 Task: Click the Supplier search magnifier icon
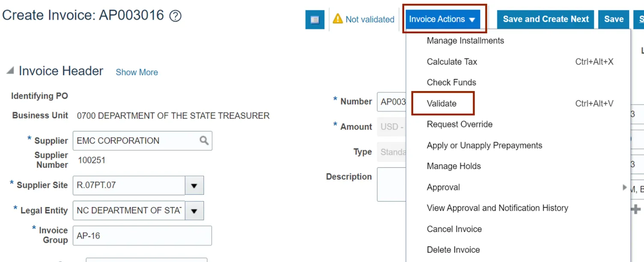[204, 141]
